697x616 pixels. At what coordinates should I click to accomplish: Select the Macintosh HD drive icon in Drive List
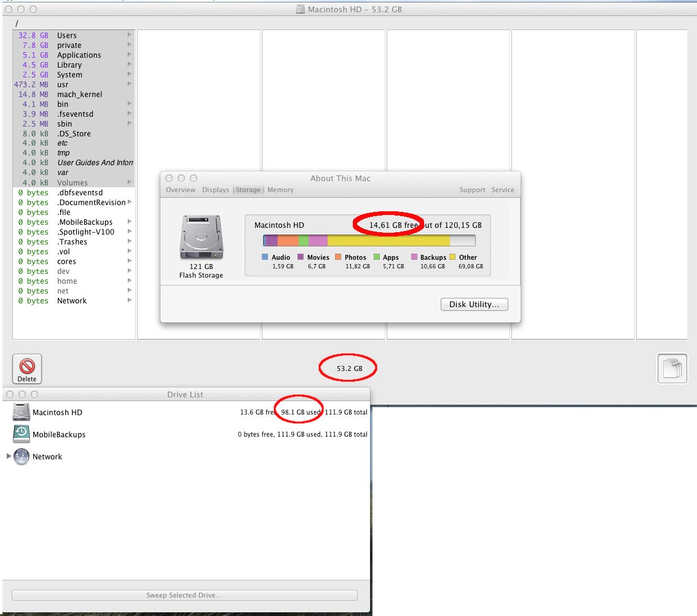click(22, 413)
